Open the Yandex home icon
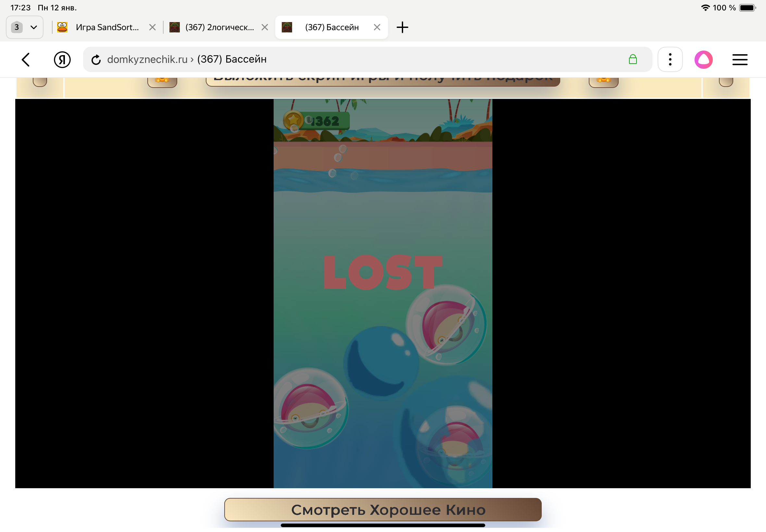 (62, 60)
